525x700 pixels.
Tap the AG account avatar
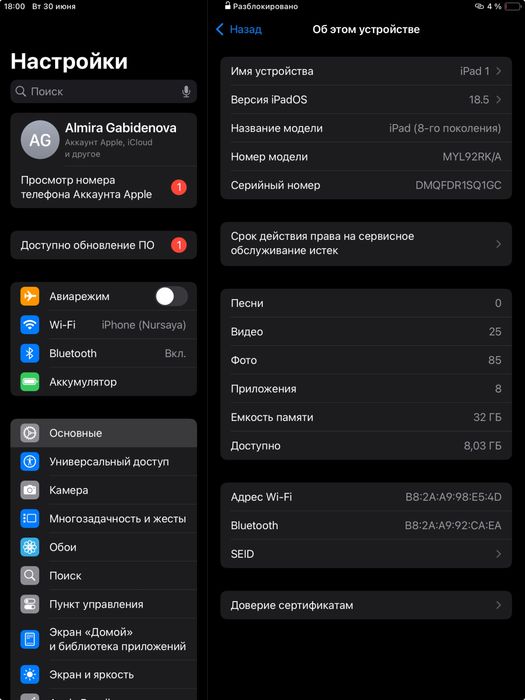pyautogui.click(x=40, y=140)
